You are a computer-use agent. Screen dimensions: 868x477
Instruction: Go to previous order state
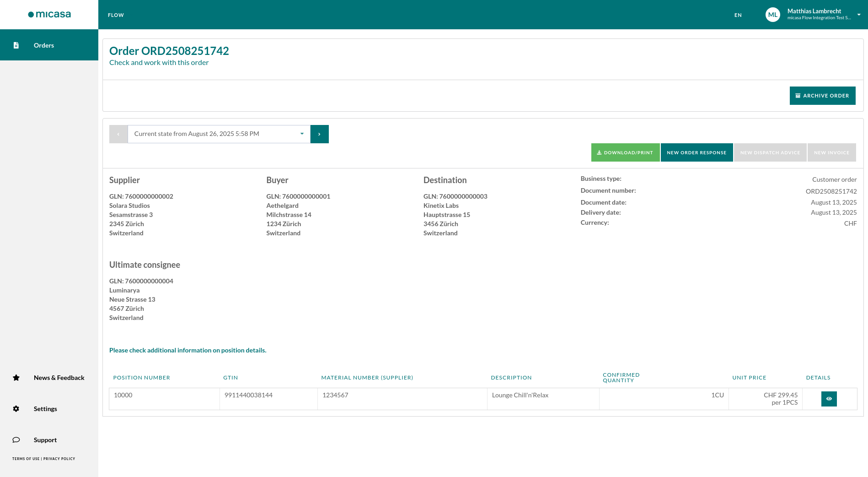118,134
